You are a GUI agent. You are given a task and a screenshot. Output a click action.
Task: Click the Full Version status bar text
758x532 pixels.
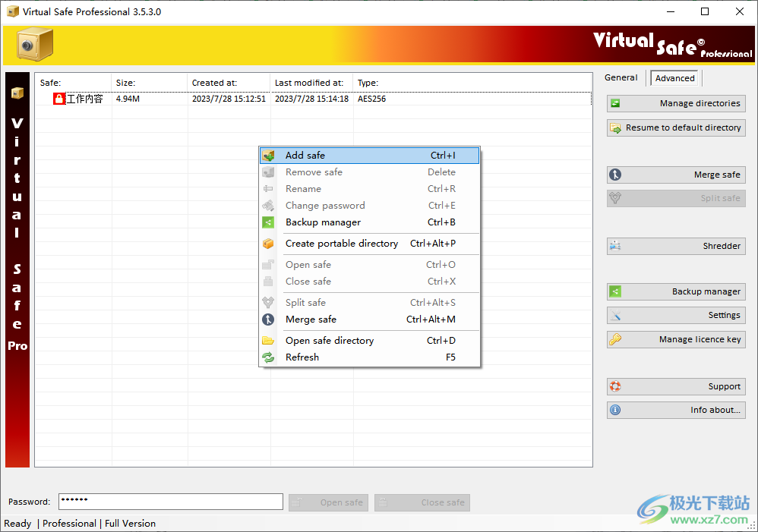tap(130, 524)
